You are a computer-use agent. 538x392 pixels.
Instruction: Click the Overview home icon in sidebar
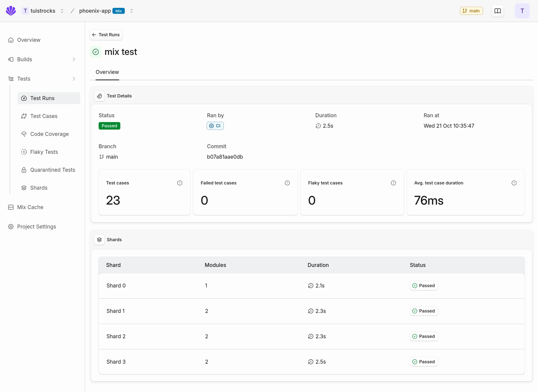coord(11,40)
